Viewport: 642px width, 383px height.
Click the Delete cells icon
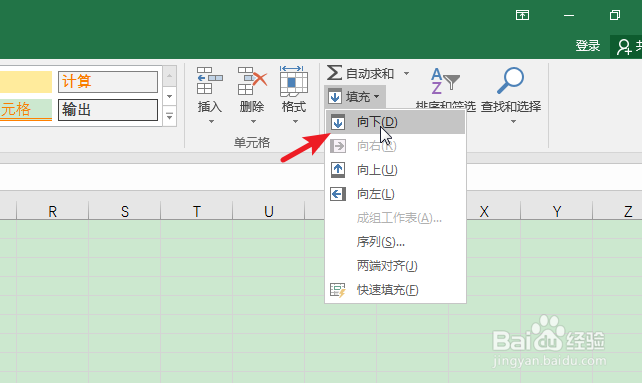(252, 81)
